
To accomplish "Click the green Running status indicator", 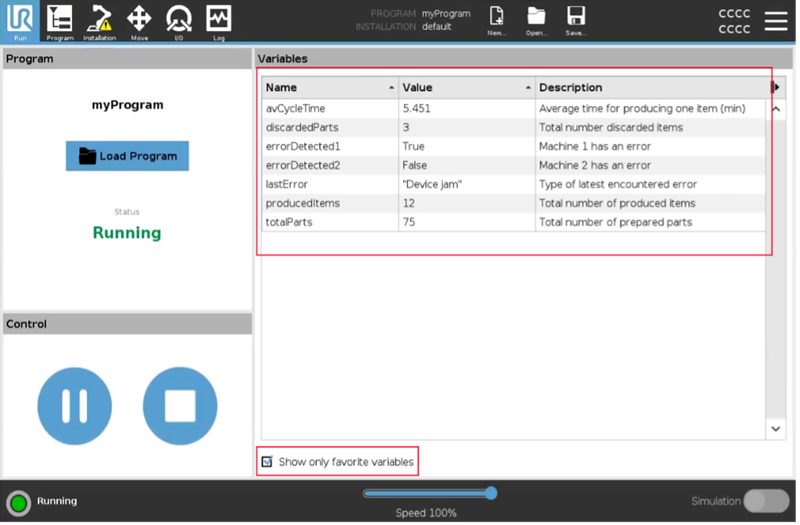I will coord(18,502).
